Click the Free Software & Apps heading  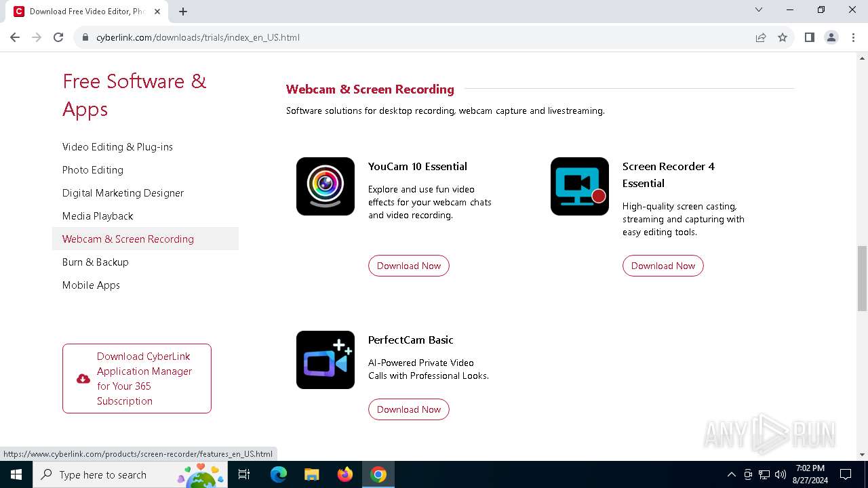[x=134, y=95]
